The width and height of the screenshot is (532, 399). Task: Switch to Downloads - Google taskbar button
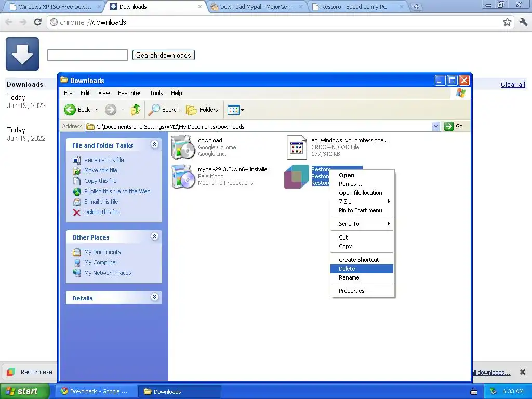point(97,392)
